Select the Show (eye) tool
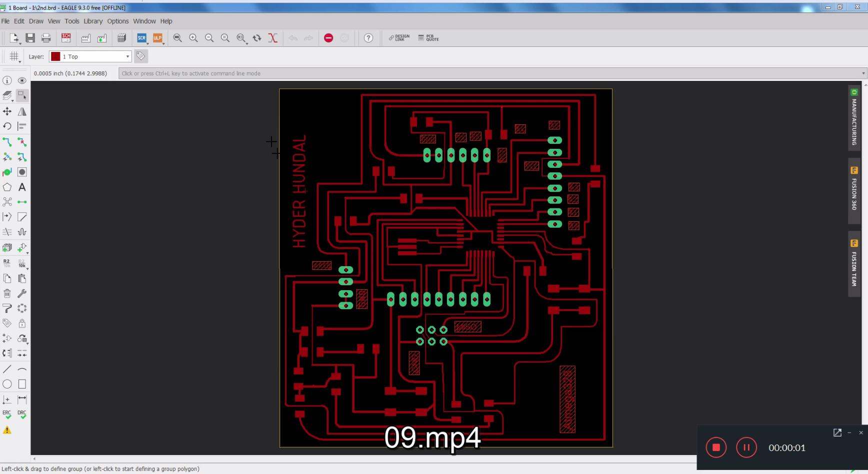This screenshot has height=474, width=868. click(x=22, y=80)
